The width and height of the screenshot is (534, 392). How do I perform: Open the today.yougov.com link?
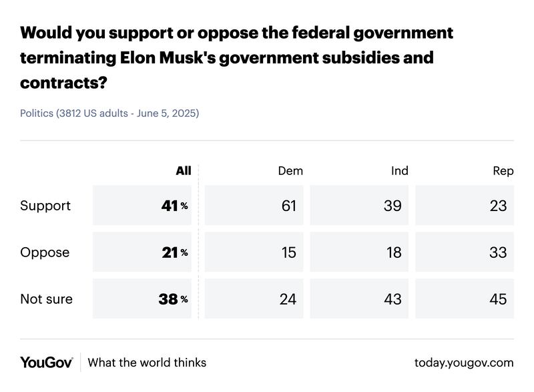464,363
